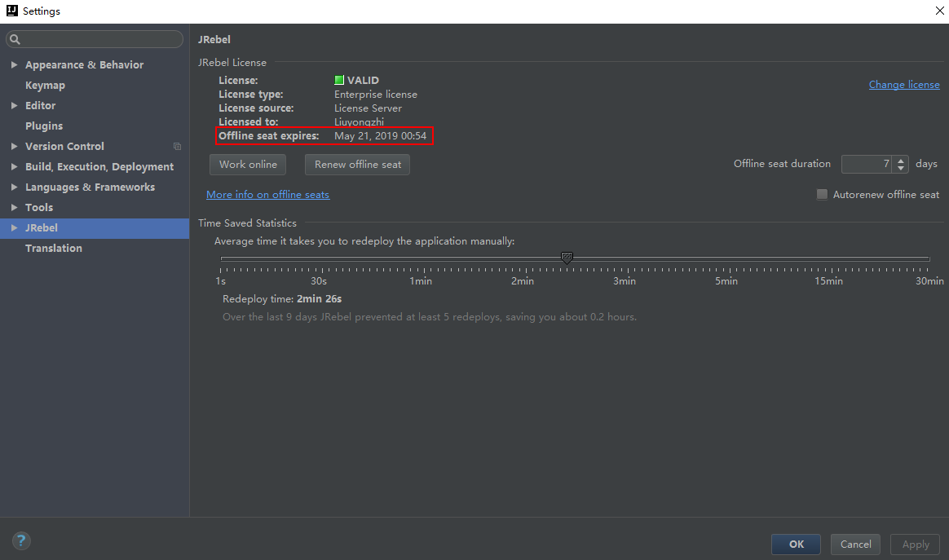
Task: Click the Redeploy time 2min 26s value
Action: [319, 299]
